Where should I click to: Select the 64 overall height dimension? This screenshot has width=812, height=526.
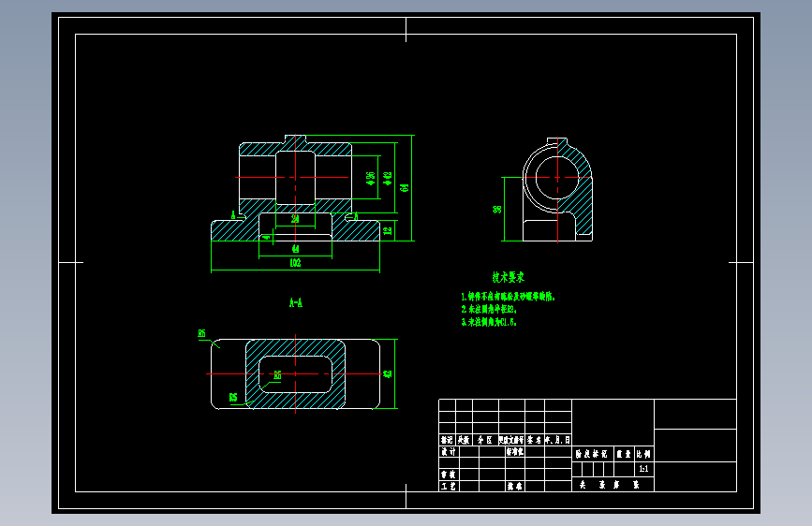click(405, 187)
